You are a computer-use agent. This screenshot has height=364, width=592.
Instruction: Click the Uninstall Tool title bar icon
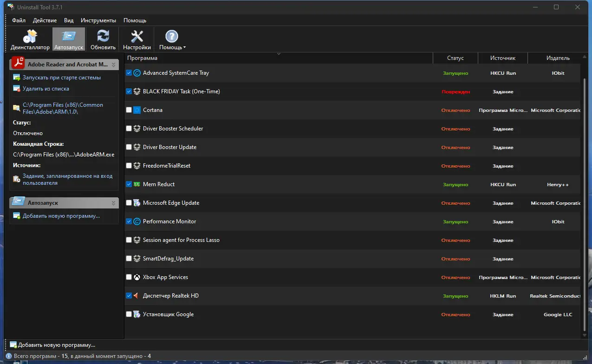(x=10, y=7)
